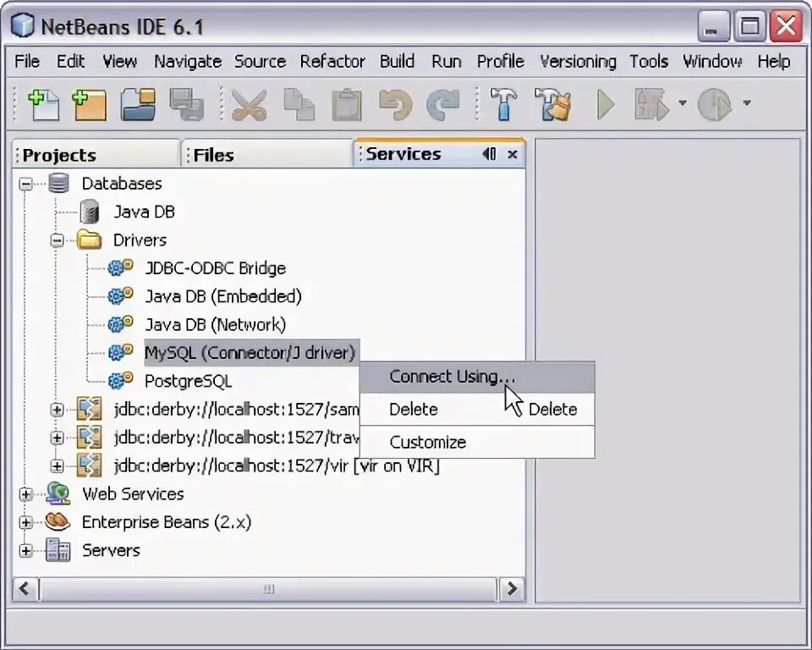Expand the jdbc:derby sample connection node
Viewport: 812px width, 650px height.
click(x=57, y=410)
